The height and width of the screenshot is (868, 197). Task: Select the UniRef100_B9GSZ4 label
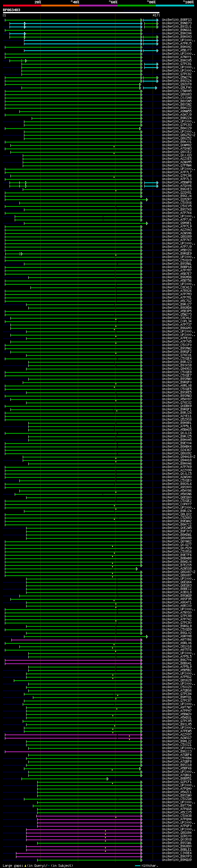coord(177,81)
